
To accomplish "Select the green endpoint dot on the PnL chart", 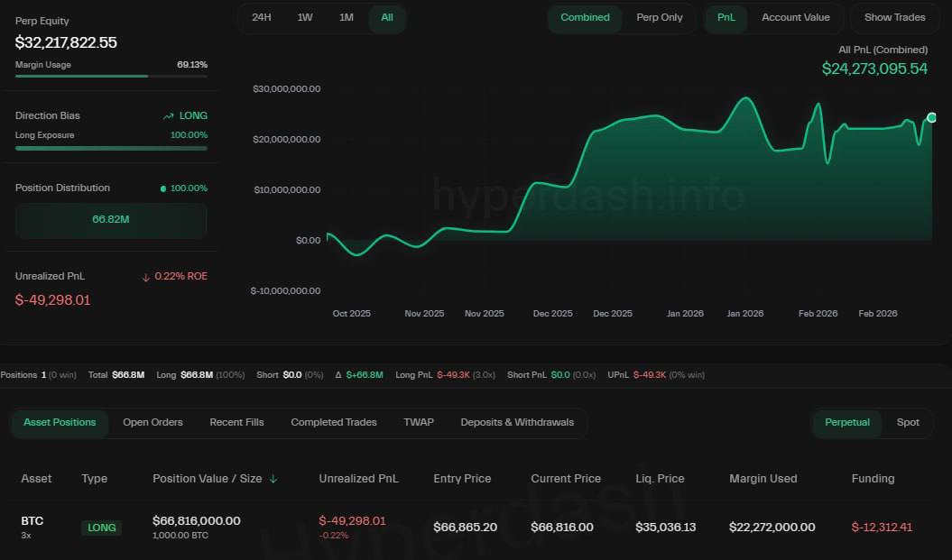I will click(x=931, y=117).
